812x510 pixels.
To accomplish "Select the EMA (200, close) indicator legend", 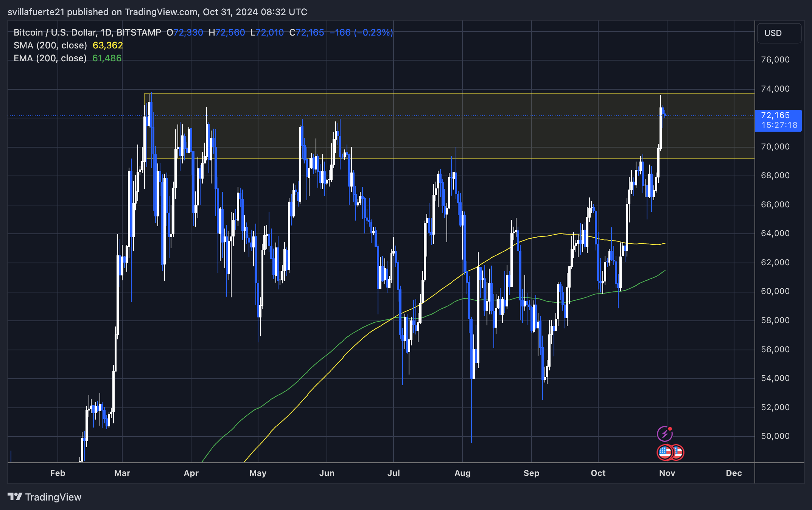I will pos(50,58).
